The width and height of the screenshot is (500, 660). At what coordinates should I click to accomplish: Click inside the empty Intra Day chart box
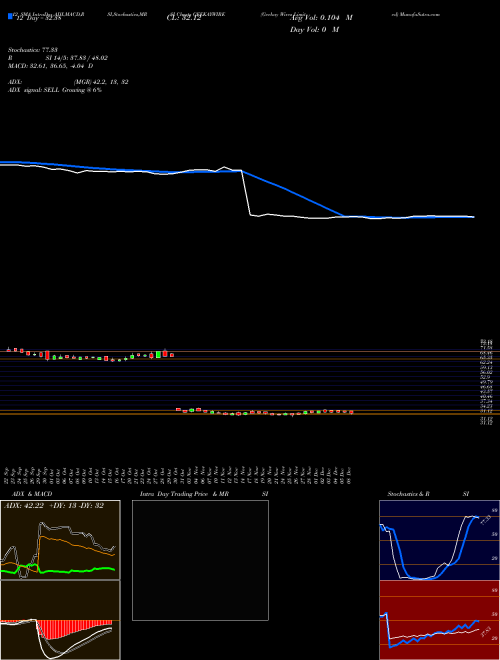[x=200, y=560]
